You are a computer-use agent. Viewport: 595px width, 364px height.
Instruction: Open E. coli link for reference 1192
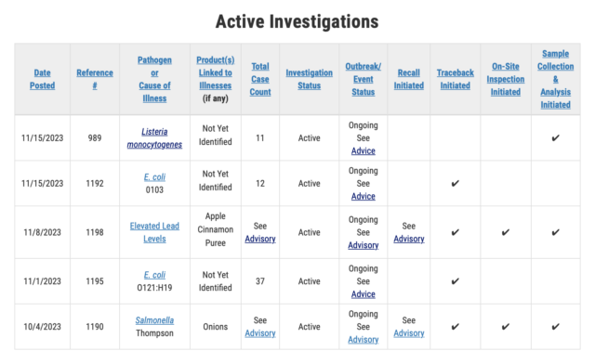click(154, 177)
